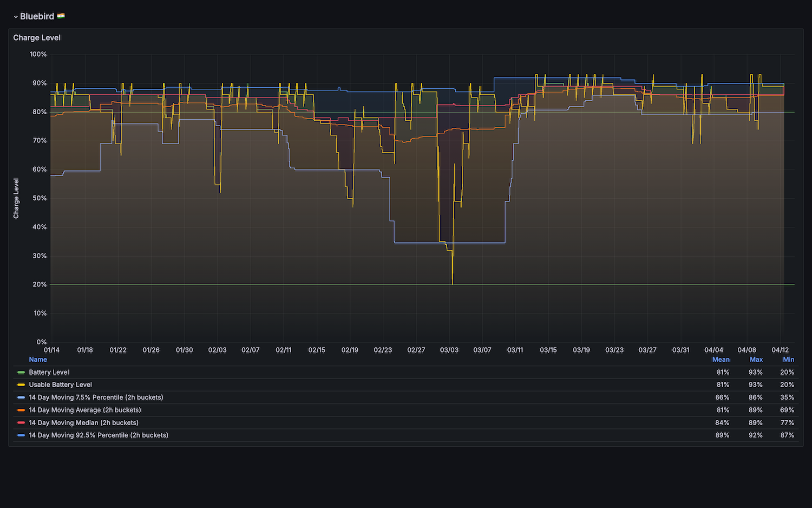Collapse the Bluebird row chevron
812x508 pixels.
16,17
